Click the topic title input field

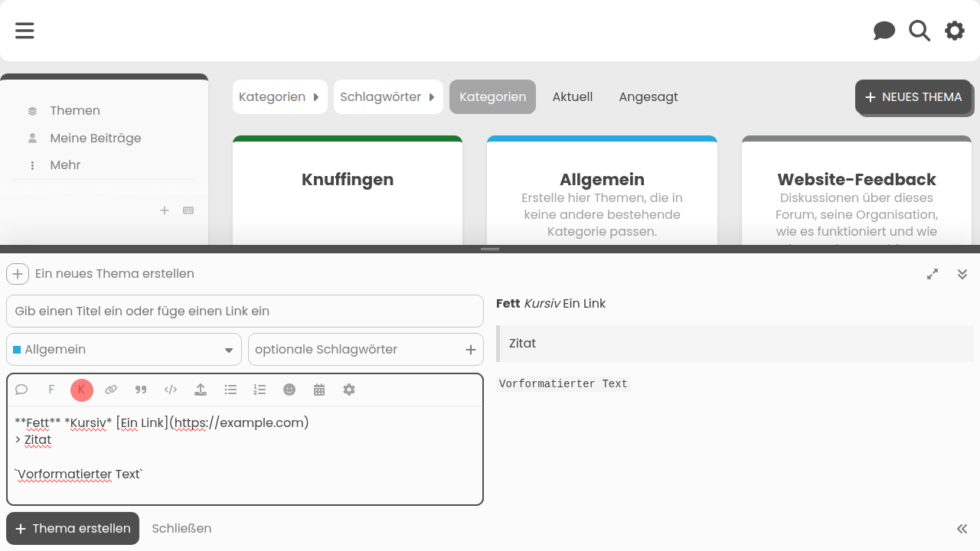[245, 311]
